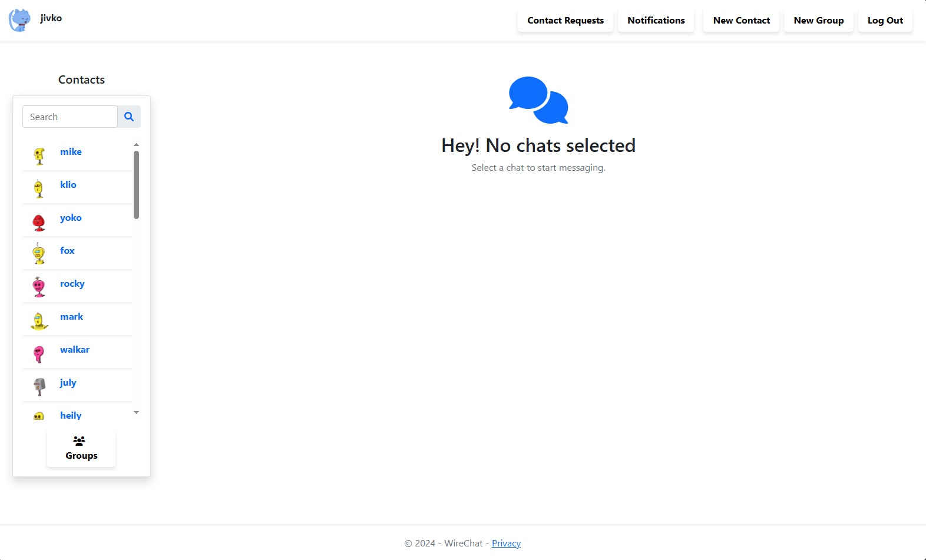The height and width of the screenshot is (560, 926).
Task: Open chat with contact name rocky
Action: [72, 284]
